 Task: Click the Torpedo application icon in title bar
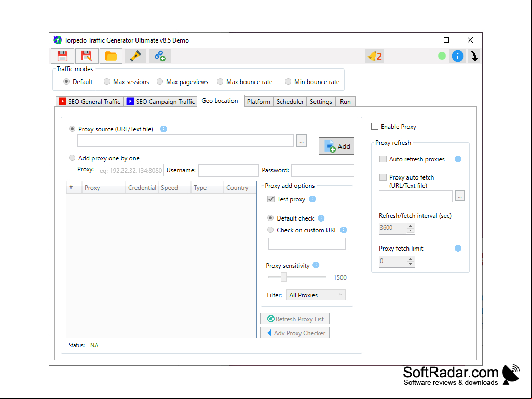[x=58, y=40]
